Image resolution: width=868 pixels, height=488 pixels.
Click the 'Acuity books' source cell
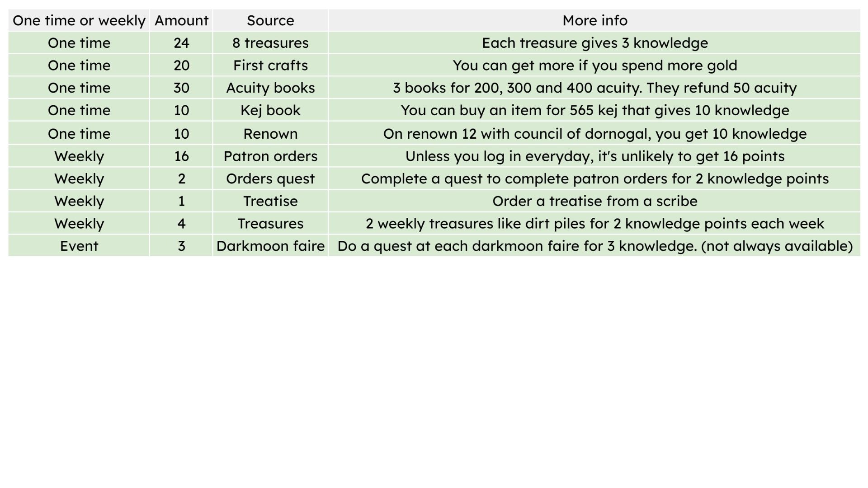click(270, 88)
